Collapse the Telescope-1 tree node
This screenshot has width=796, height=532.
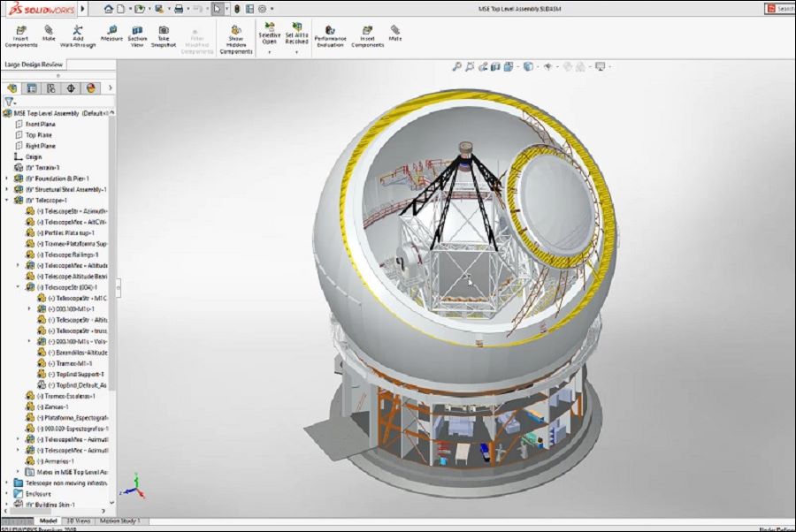[x=7, y=201]
